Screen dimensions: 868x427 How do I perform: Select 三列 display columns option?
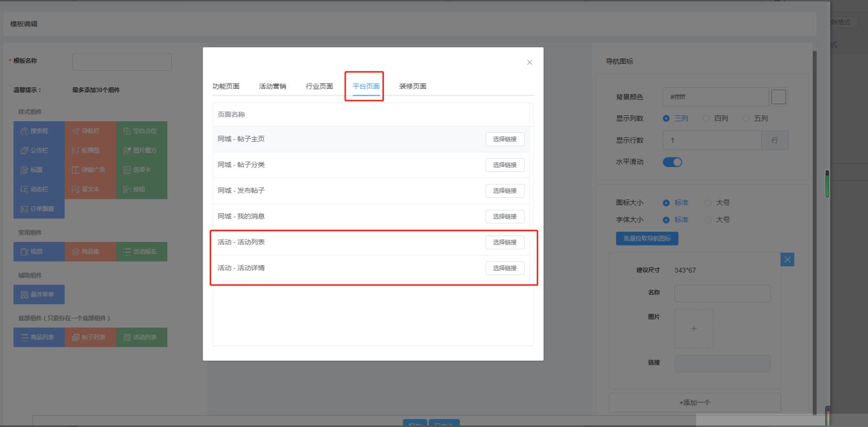click(675, 119)
